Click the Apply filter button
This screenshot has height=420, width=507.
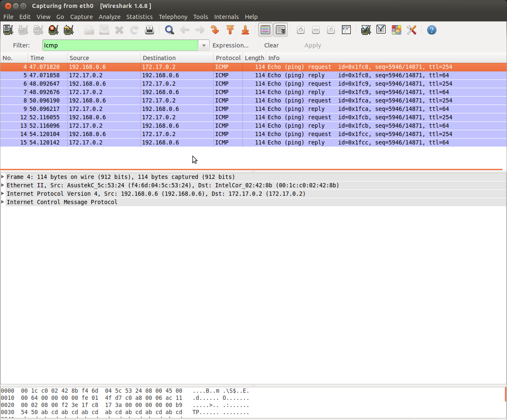(313, 45)
